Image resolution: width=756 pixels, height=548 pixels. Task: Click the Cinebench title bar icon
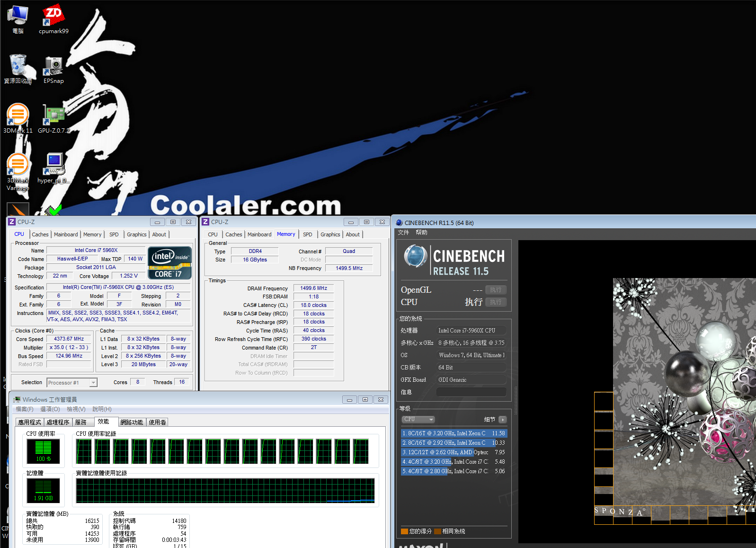click(399, 223)
